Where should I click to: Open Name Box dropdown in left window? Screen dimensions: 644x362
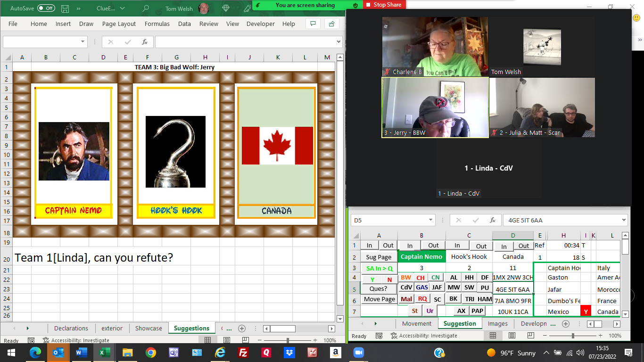coord(83,42)
